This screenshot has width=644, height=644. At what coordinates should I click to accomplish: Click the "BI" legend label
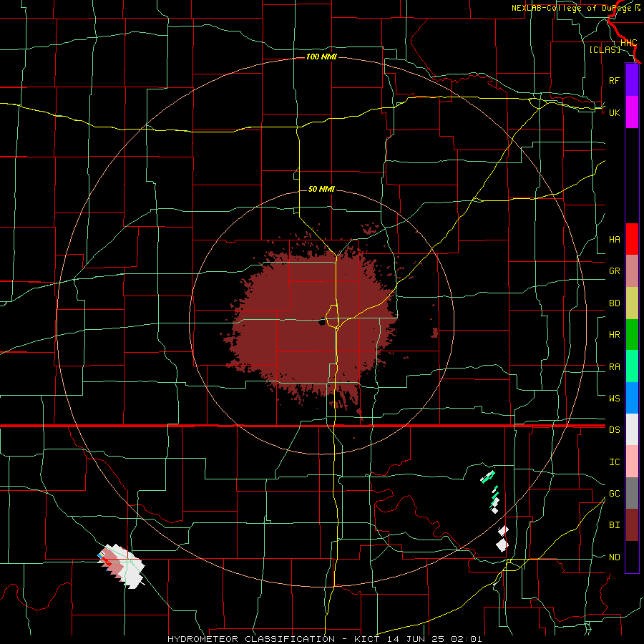tap(614, 525)
